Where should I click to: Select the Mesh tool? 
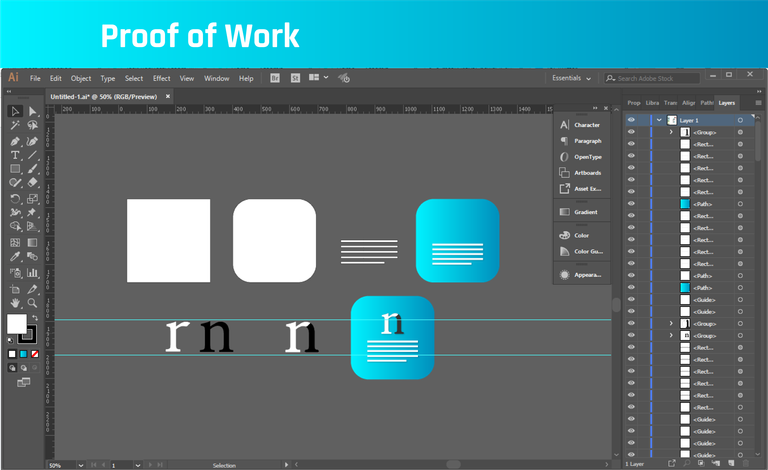[15, 242]
